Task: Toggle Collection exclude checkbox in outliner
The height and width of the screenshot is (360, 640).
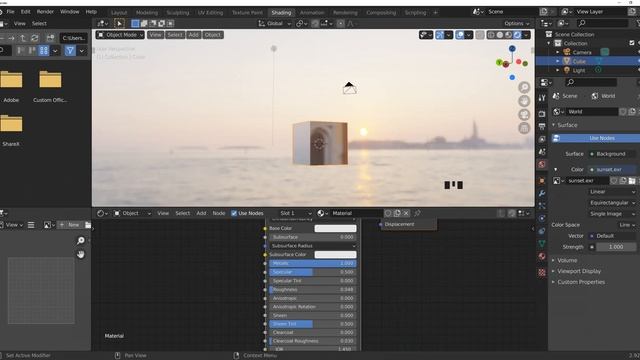Action: [632, 43]
